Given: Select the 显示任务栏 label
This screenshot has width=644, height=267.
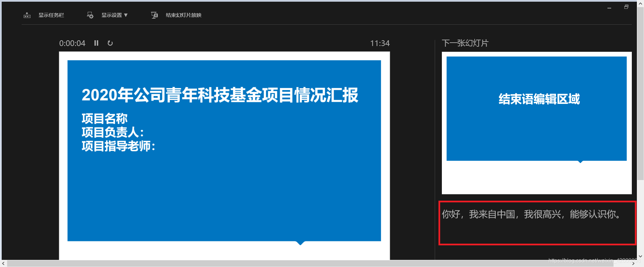Looking at the screenshot, I should pyautogui.click(x=51, y=15).
